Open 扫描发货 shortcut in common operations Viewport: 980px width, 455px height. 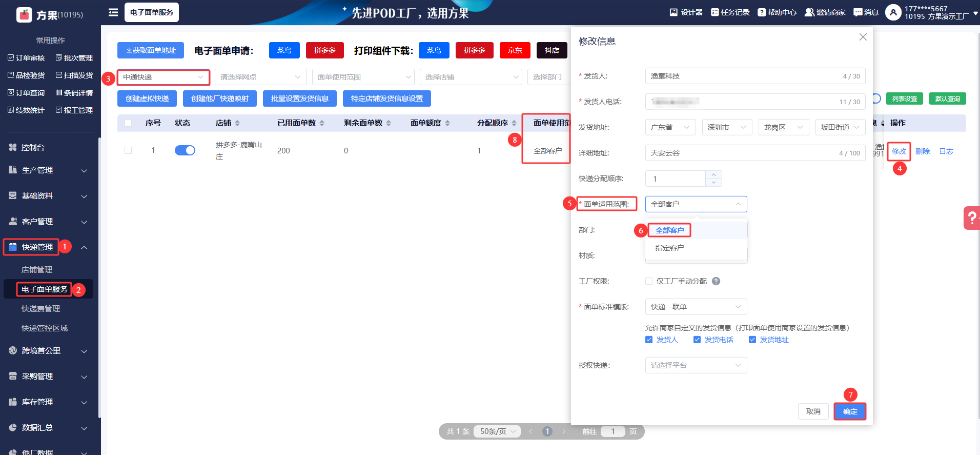pyautogui.click(x=74, y=75)
